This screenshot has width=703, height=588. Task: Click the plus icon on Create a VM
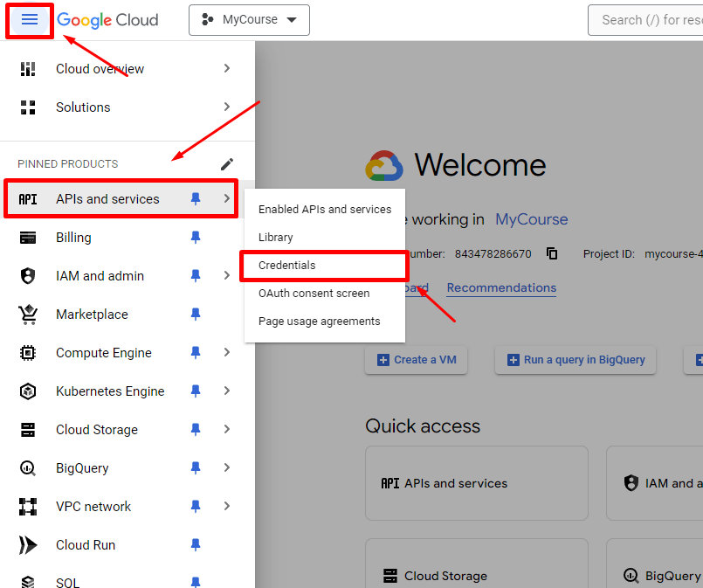(x=383, y=360)
